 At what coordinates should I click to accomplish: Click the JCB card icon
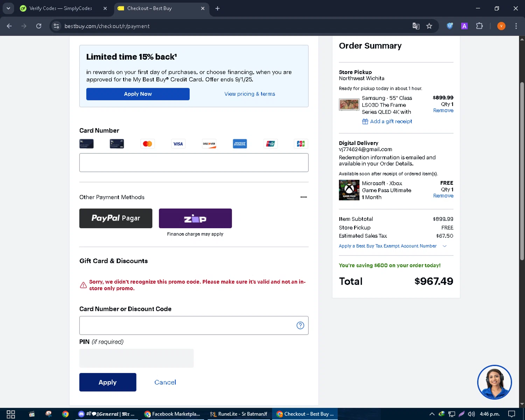tap(301, 144)
